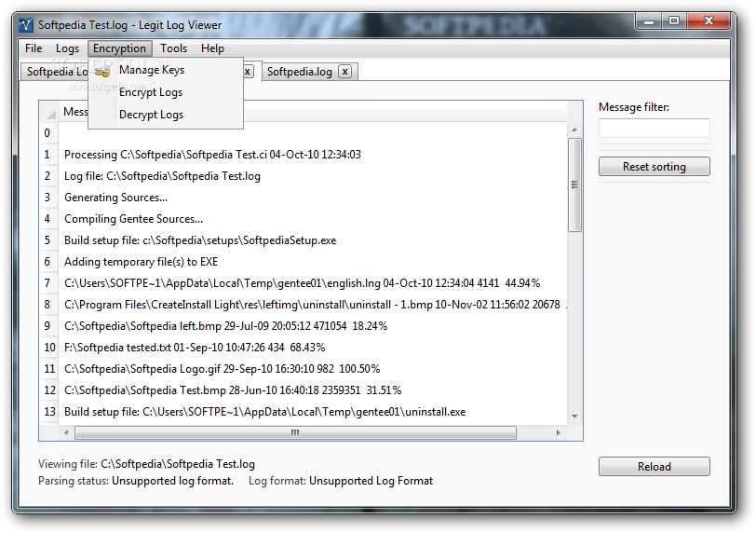The height and width of the screenshot is (533, 756).
Task: Select the 'Softpedia tested.txt' log row
Action: click(x=313, y=348)
